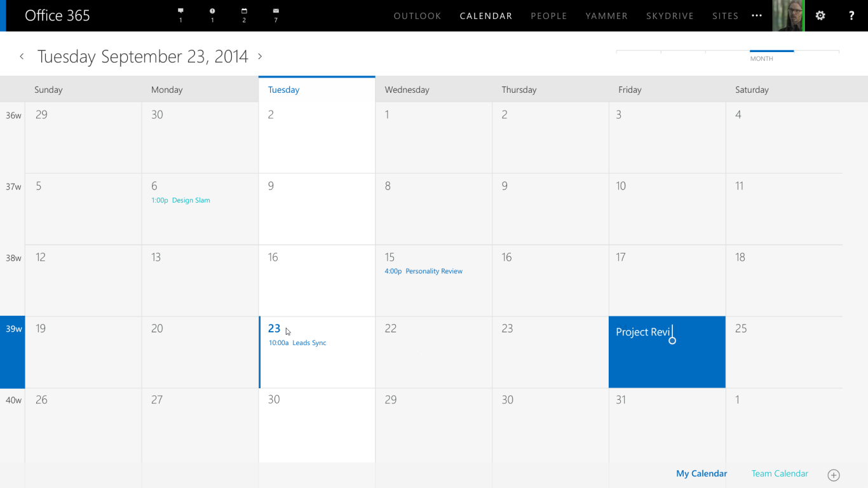This screenshot has width=868, height=488.
Task: Select Saturday 1 in week 40
Action: coord(784,425)
